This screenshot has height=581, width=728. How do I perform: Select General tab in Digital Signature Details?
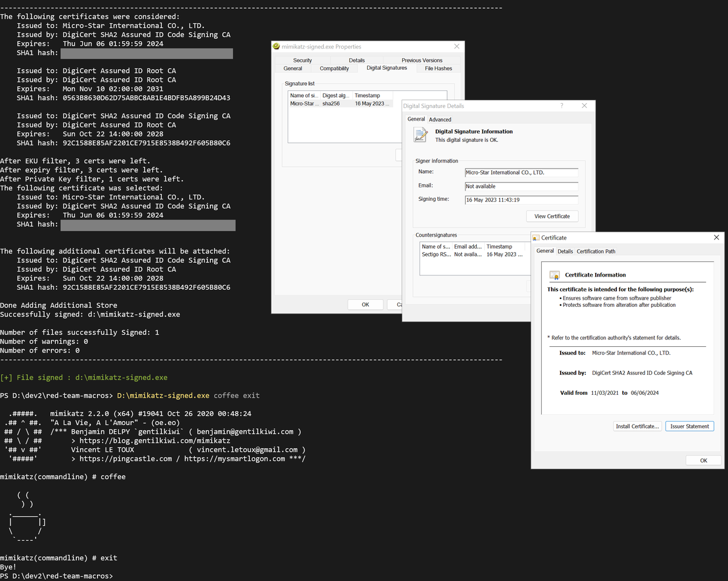click(416, 119)
